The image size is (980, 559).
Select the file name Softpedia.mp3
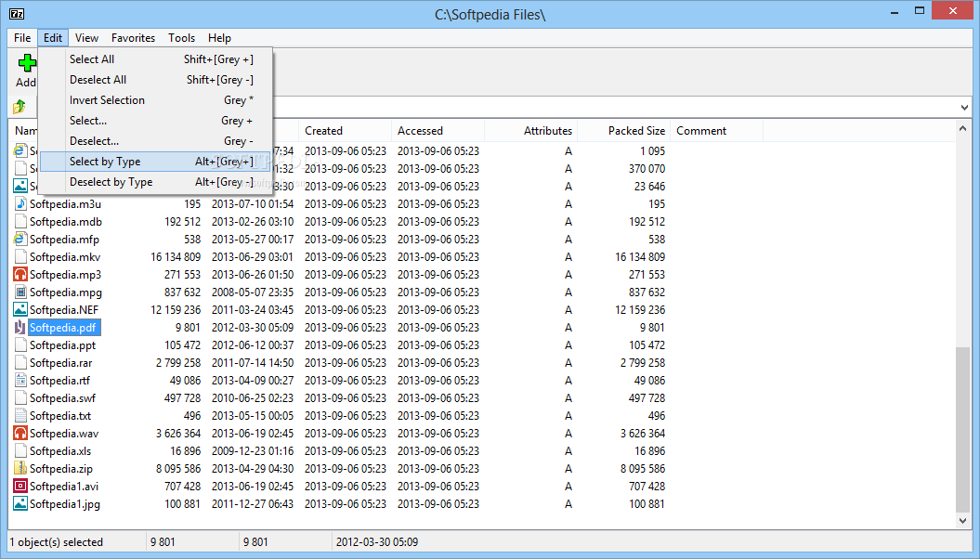pos(65,274)
